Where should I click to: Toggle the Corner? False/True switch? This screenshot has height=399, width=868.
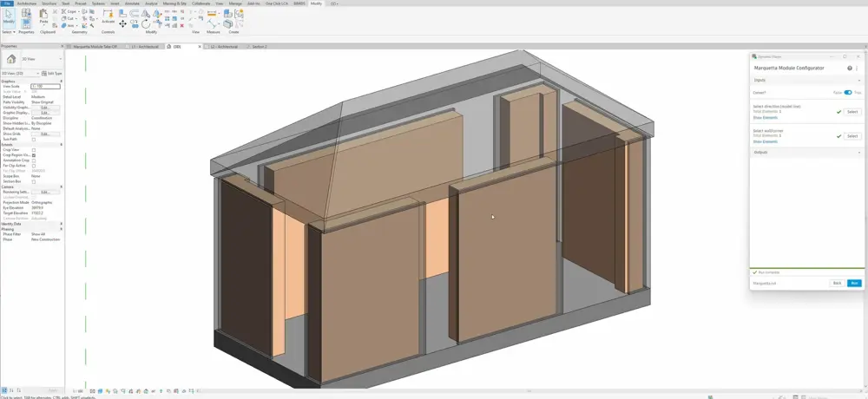pyautogui.click(x=847, y=93)
